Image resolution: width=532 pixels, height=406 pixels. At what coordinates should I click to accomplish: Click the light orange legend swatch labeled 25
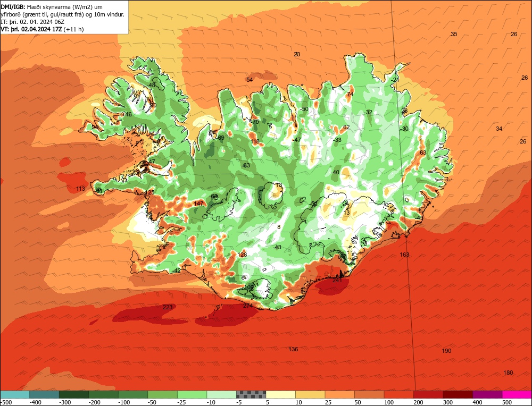click(339, 394)
